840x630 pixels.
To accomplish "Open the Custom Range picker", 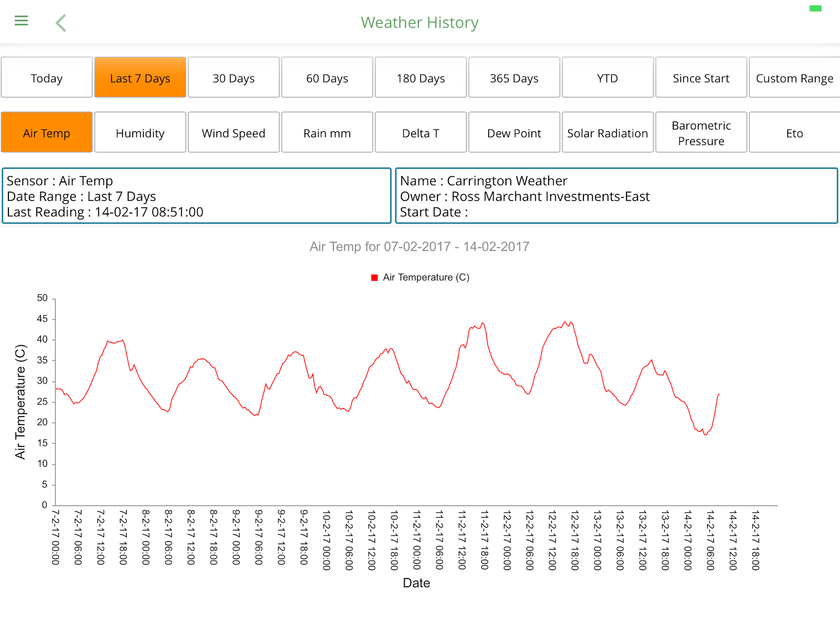I will point(794,78).
